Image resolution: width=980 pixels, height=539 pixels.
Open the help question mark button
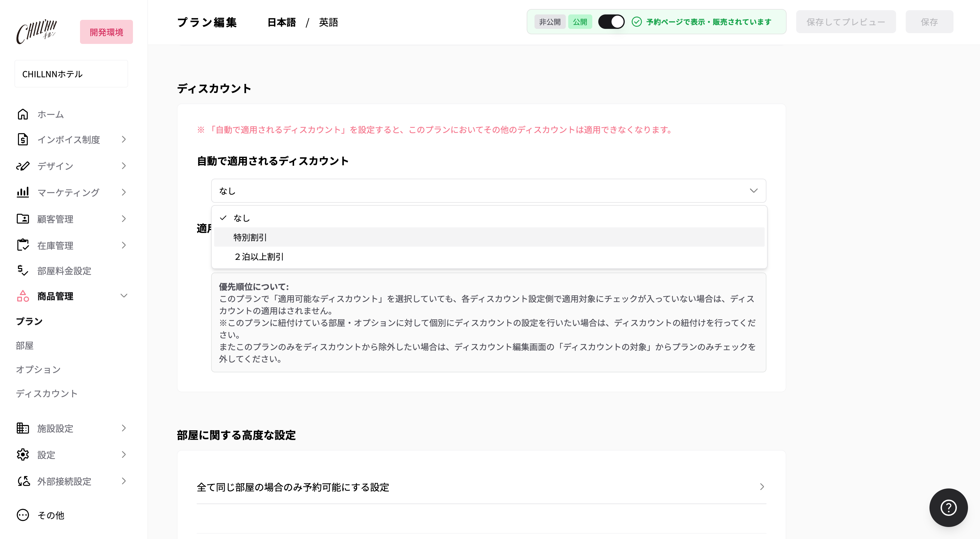948,507
